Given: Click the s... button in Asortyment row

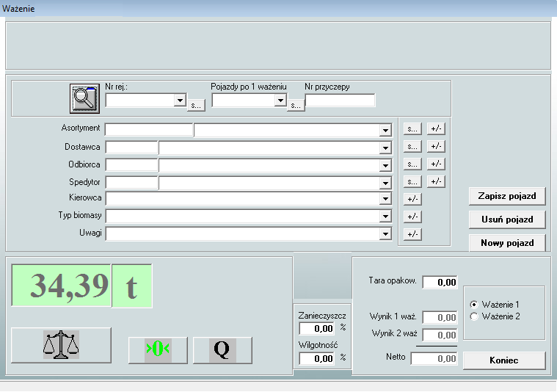Looking at the screenshot, I should (x=412, y=128).
